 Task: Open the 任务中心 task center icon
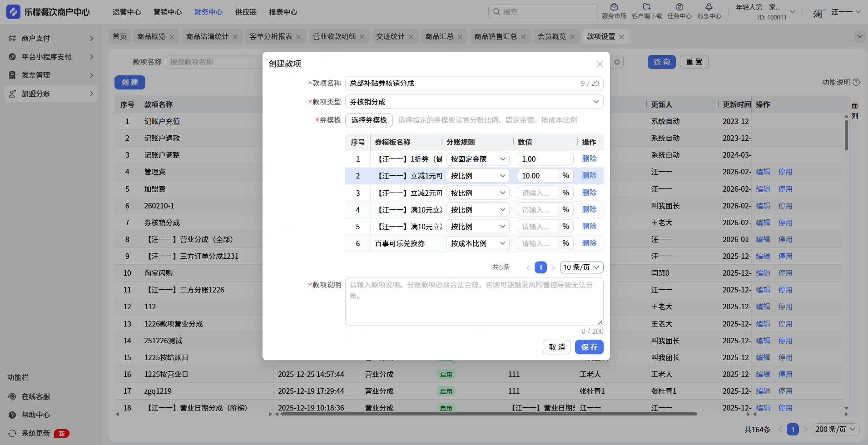(x=679, y=7)
